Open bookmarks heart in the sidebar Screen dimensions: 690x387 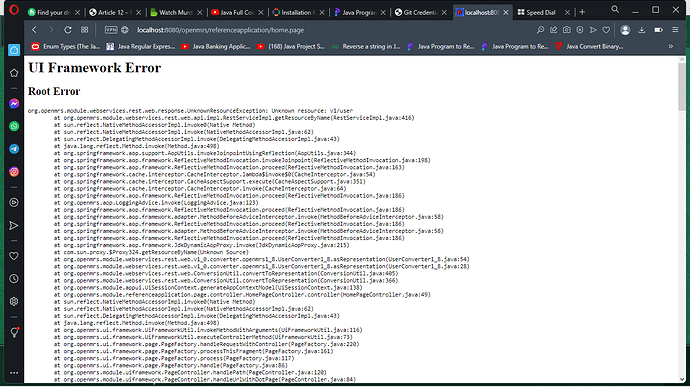tap(14, 256)
